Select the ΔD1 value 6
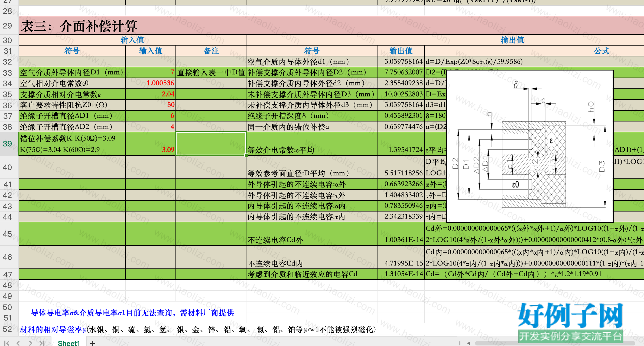 point(151,116)
